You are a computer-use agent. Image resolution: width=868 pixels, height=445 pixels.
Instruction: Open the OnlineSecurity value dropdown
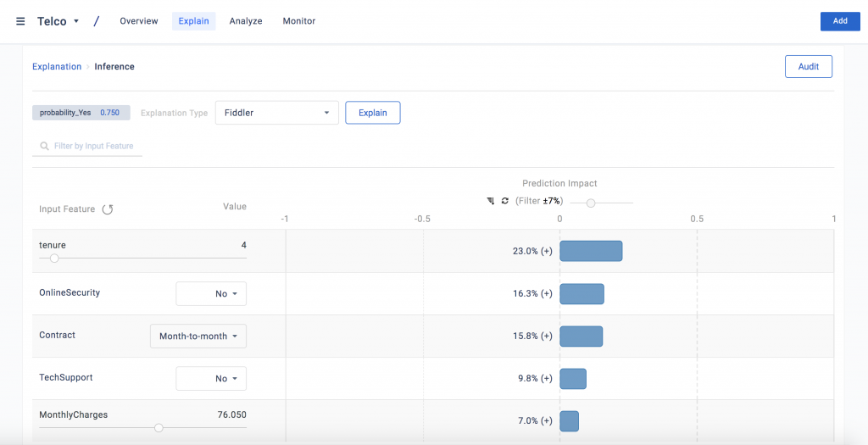click(211, 294)
